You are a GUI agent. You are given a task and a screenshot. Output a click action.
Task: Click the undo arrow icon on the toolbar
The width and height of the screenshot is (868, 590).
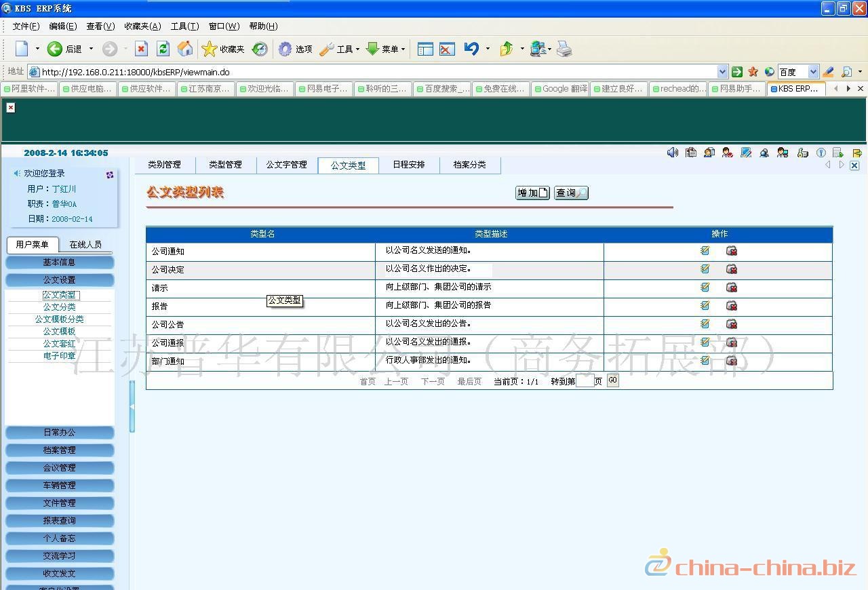point(471,49)
